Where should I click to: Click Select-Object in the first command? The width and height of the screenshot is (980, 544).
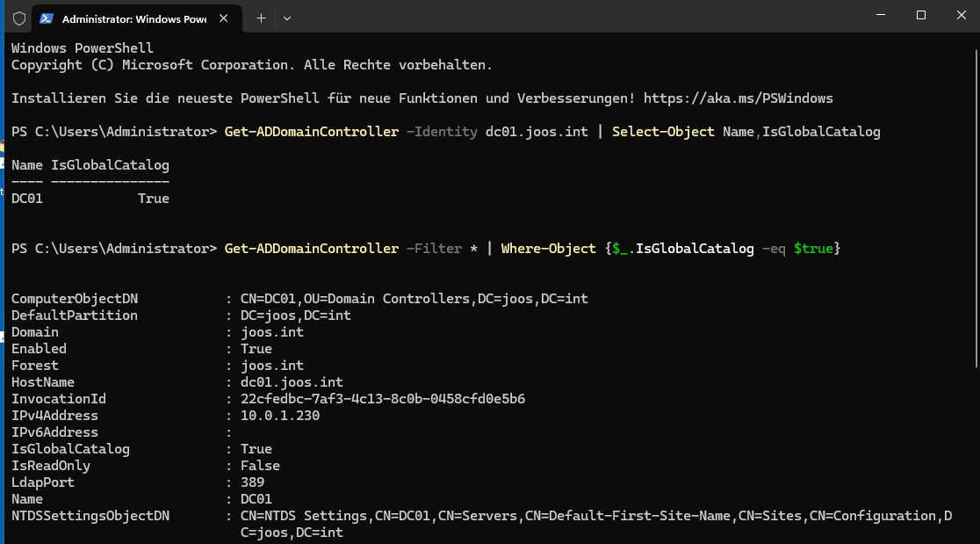coord(663,132)
